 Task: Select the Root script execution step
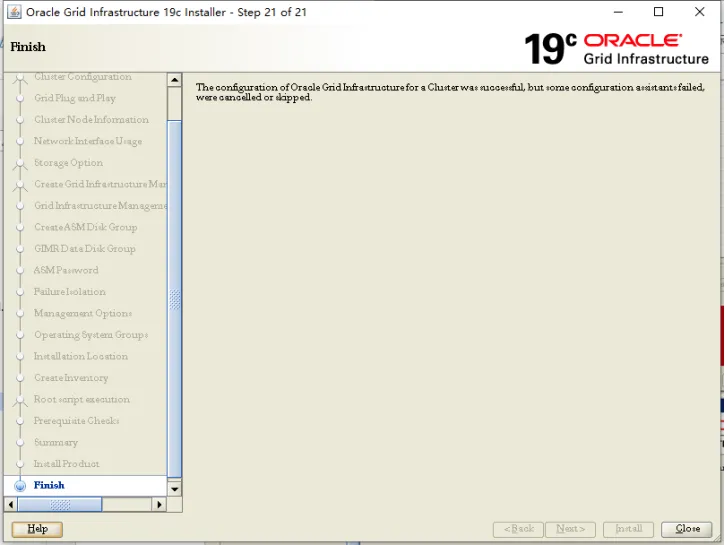coord(82,399)
